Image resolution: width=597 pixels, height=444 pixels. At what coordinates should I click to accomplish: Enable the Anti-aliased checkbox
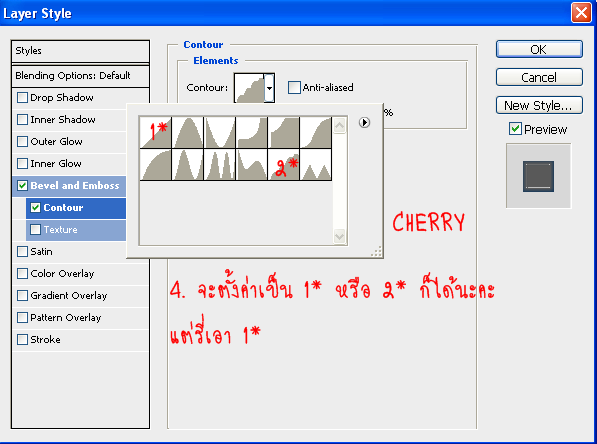[x=294, y=88]
